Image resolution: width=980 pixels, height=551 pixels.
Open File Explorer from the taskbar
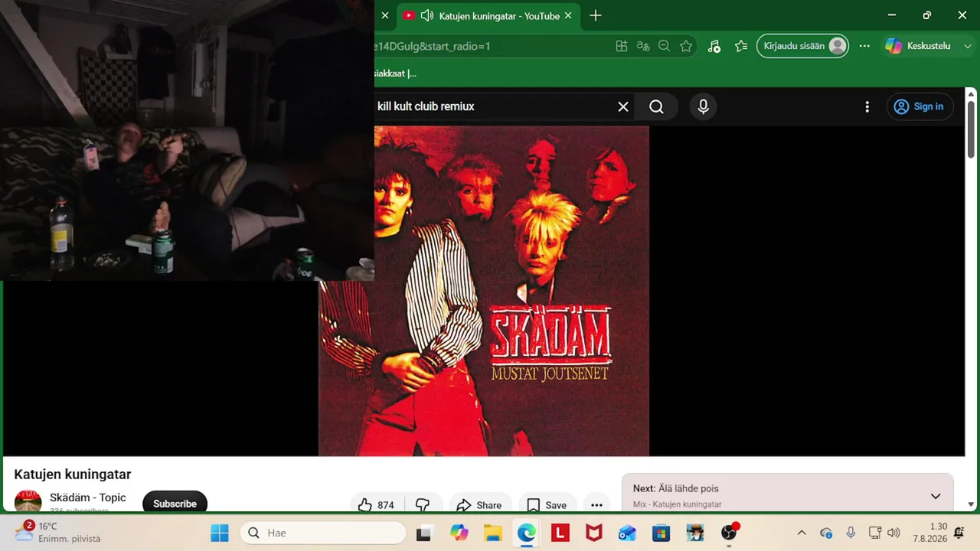pos(492,533)
